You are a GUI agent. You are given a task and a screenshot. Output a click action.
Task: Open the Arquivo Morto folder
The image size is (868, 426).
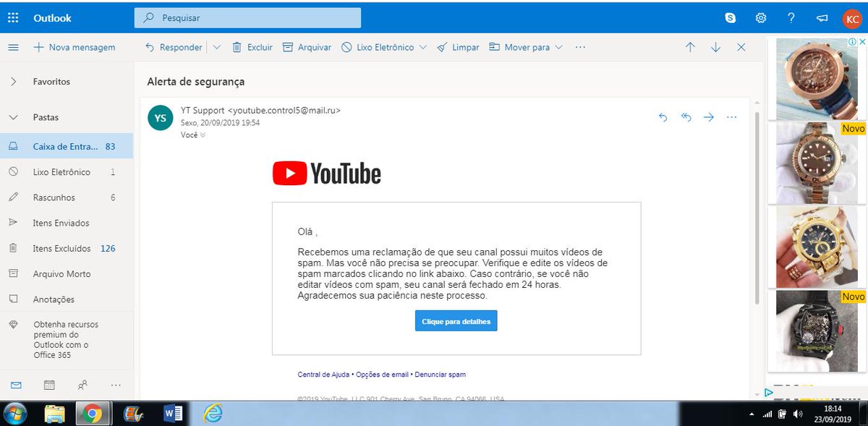pos(67,274)
